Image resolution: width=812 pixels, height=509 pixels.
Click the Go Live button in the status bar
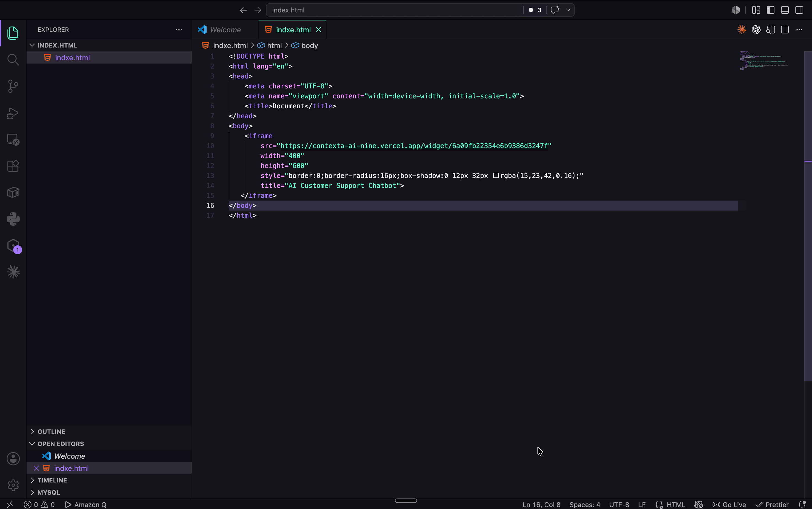click(729, 504)
